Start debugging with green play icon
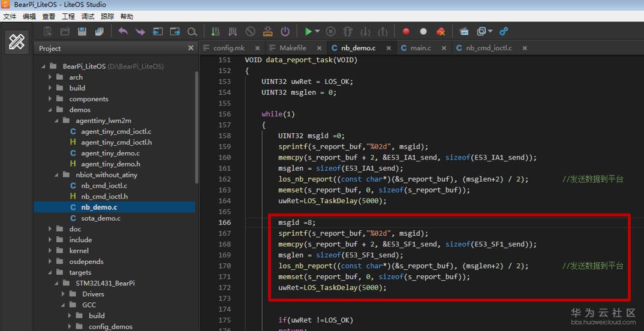The width and height of the screenshot is (644, 331). click(x=308, y=32)
